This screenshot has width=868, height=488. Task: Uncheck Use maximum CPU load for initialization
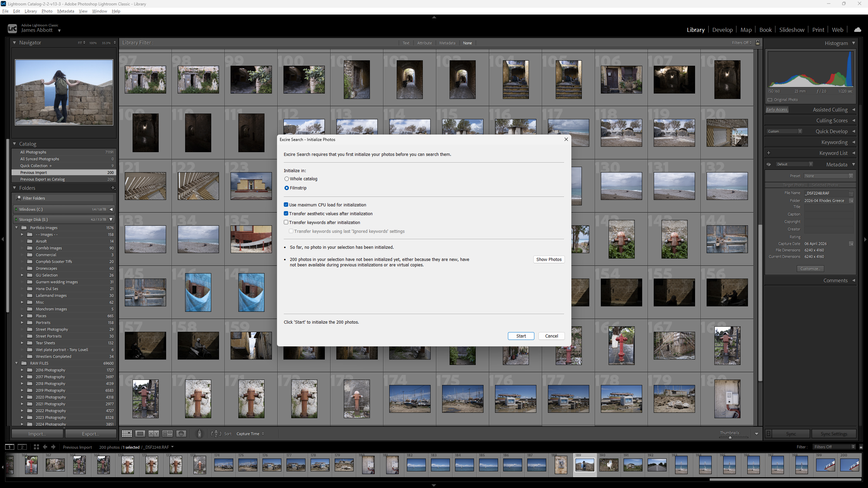pos(286,205)
